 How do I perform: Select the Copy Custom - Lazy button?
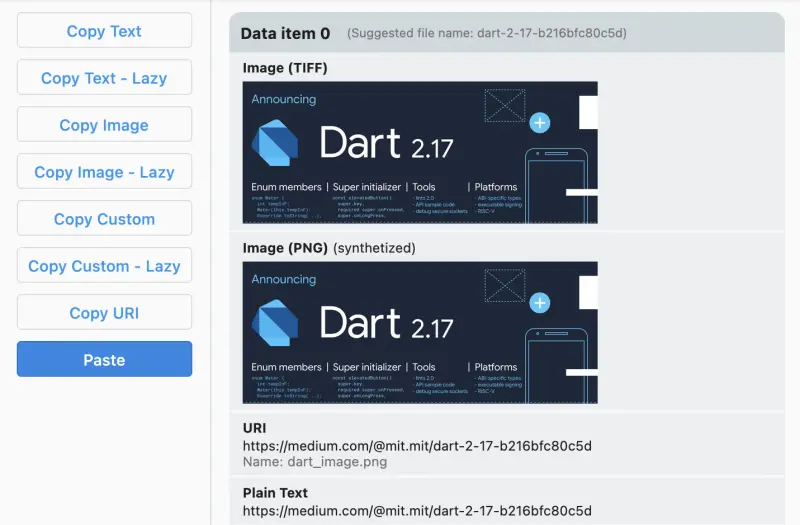point(104,265)
